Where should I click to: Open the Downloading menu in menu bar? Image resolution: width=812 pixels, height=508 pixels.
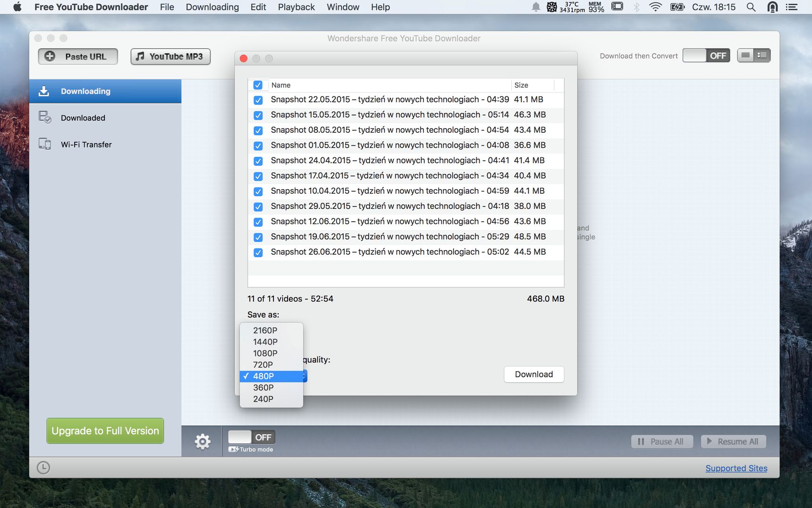212,7
